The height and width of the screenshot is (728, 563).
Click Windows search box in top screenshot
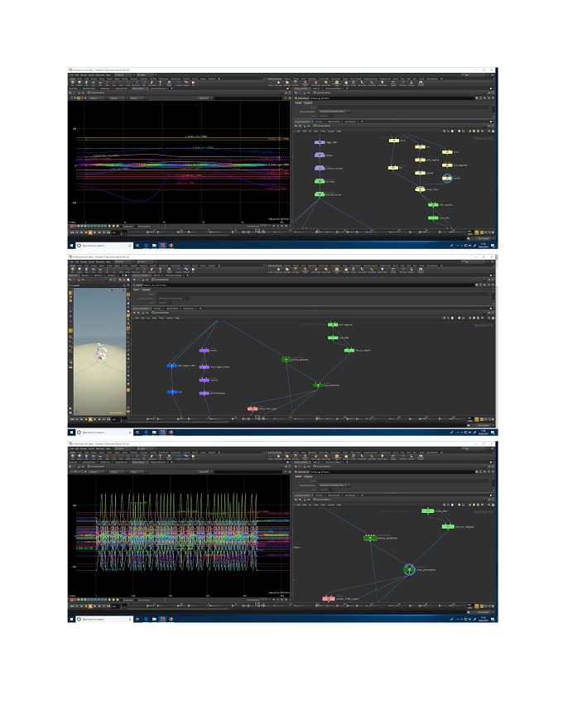tap(104, 245)
